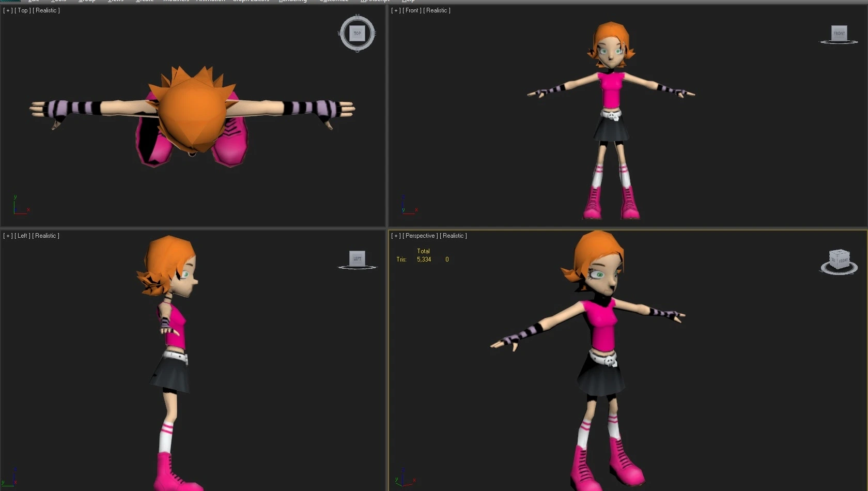This screenshot has height=491, width=868.
Task: Open the [Left] point-of-view viewport menu
Action: [22, 236]
